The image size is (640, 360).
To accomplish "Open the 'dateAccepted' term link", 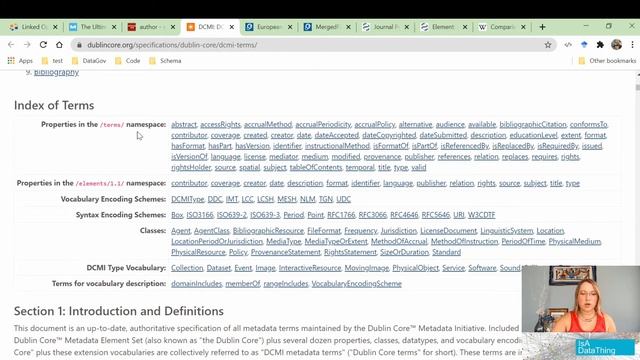I will tap(336, 135).
